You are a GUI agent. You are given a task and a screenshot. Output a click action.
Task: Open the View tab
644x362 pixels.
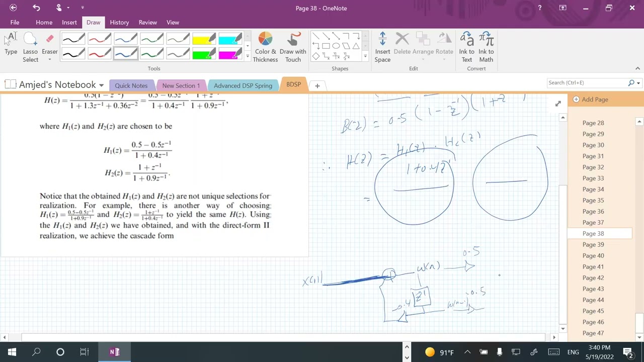pos(173,22)
